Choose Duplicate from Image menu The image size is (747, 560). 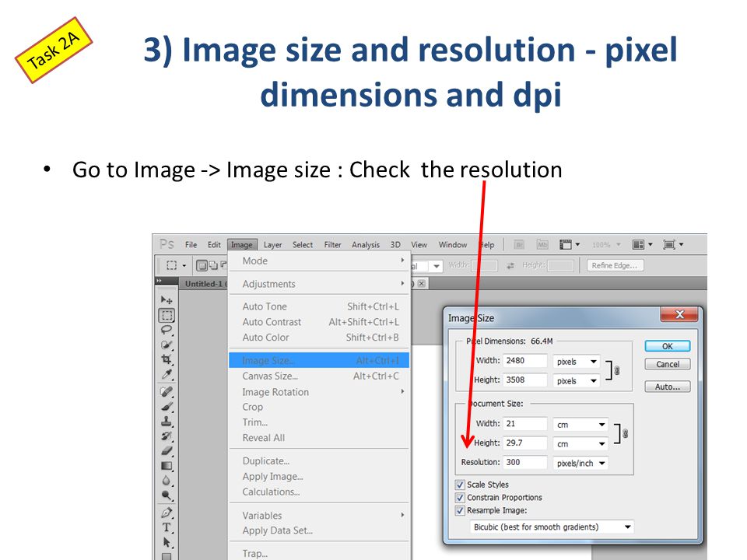pyautogui.click(x=319, y=461)
